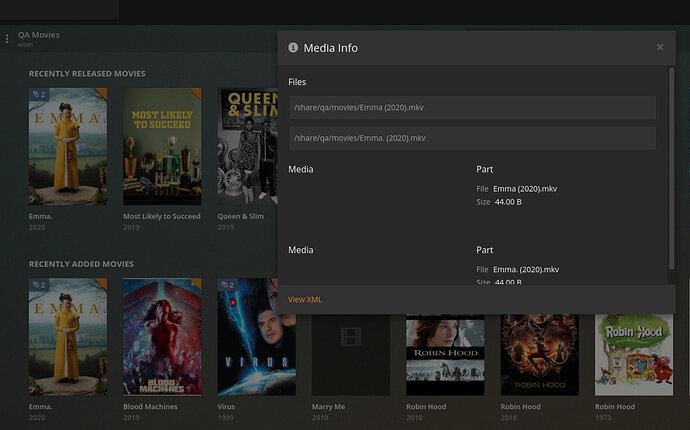This screenshot has height=430, width=690.
Task: Open the Robin Hood 2010 poster
Action: (445, 355)
